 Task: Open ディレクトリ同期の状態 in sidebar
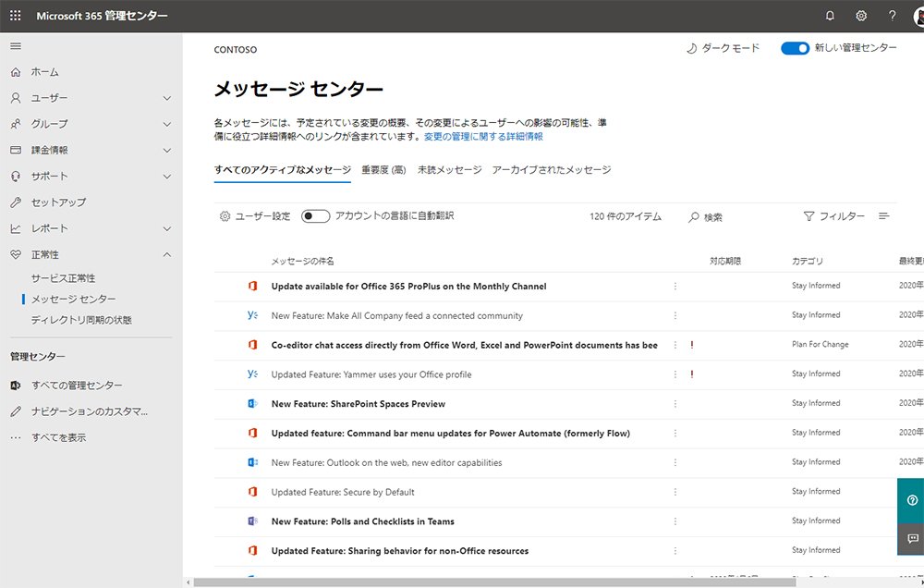tap(81, 320)
